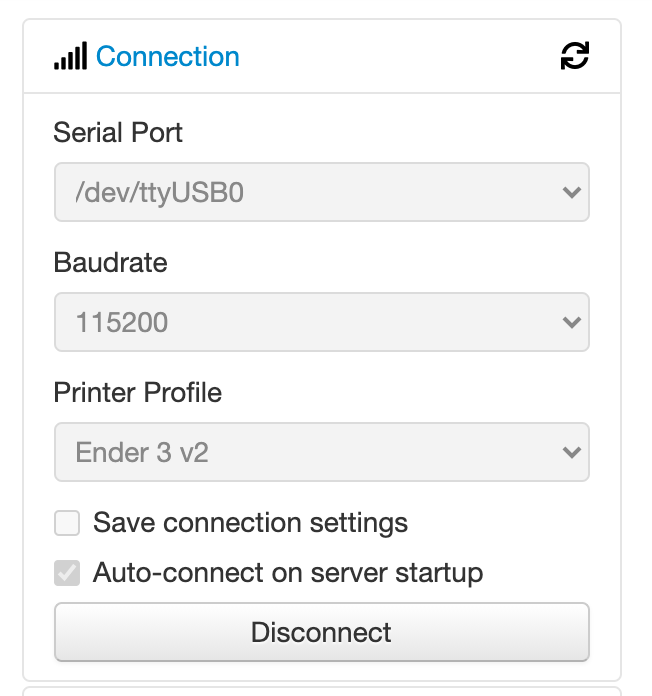Viewport: 652px width, 696px height.
Task: Click the 'Serial Port' field label
Action: (x=118, y=132)
